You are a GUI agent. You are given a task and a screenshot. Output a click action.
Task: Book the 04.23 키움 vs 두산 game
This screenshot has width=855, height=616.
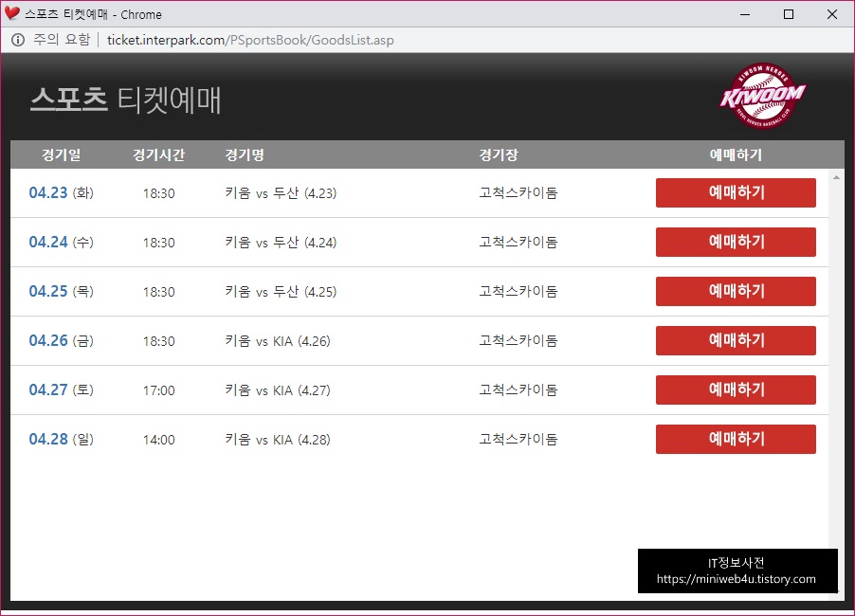[736, 192]
